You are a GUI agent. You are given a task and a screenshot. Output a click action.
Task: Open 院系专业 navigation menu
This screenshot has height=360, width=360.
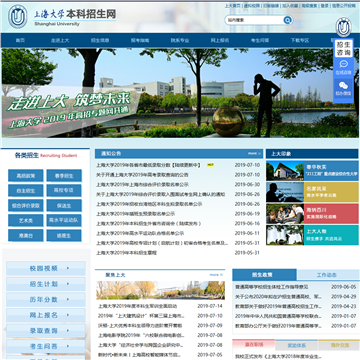pyautogui.click(x=180, y=40)
